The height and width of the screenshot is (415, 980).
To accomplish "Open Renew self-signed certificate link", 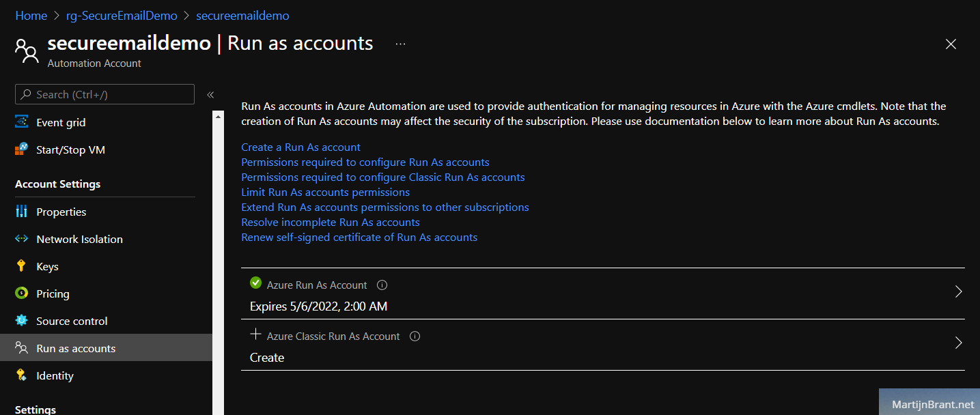I will (359, 238).
